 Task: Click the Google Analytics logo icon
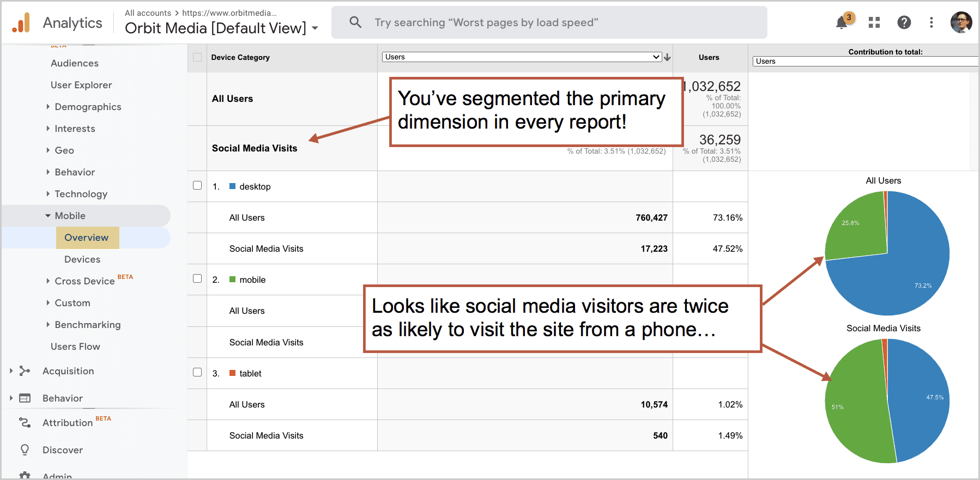click(x=21, y=23)
